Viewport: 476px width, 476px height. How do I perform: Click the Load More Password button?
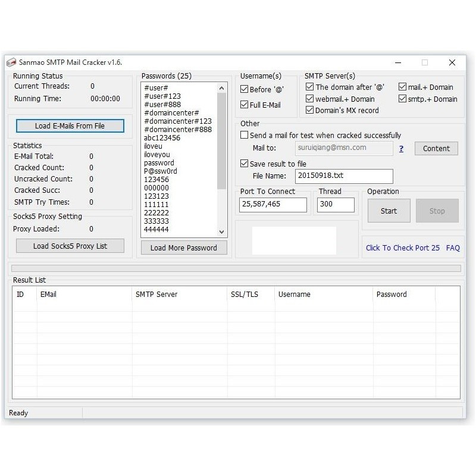[x=184, y=248]
